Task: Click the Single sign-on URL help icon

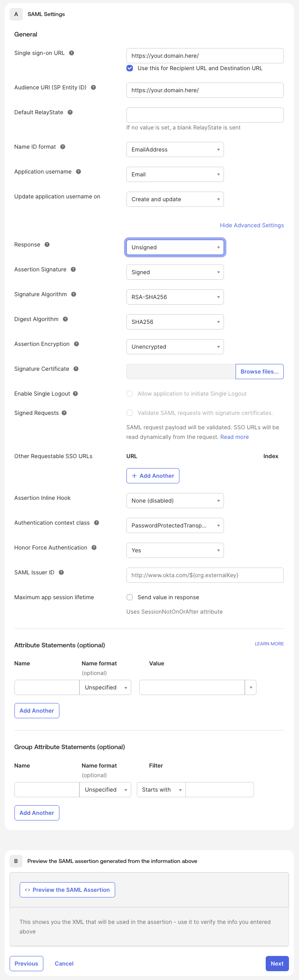Action: coord(71,53)
